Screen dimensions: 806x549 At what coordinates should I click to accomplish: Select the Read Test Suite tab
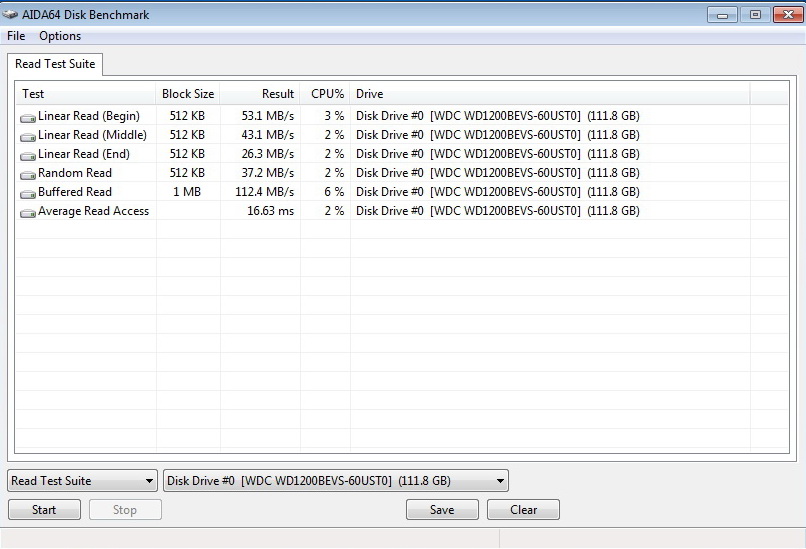pos(55,64)
